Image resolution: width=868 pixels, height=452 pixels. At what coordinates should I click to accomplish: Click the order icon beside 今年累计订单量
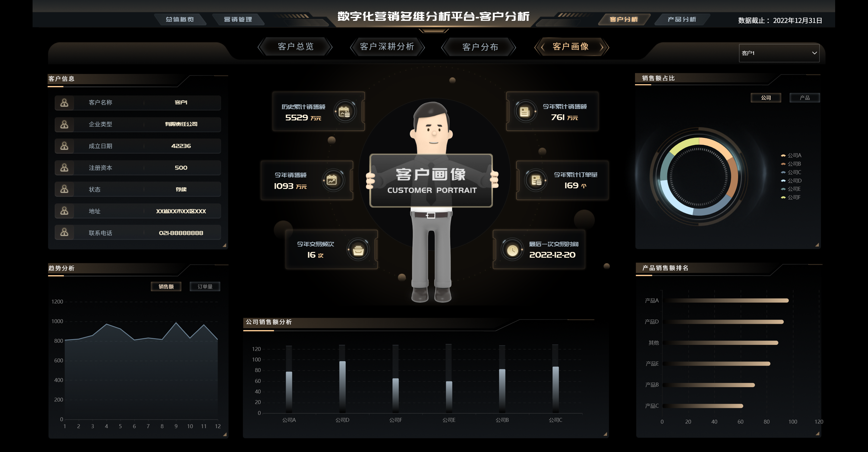click(x=536, y=180)
